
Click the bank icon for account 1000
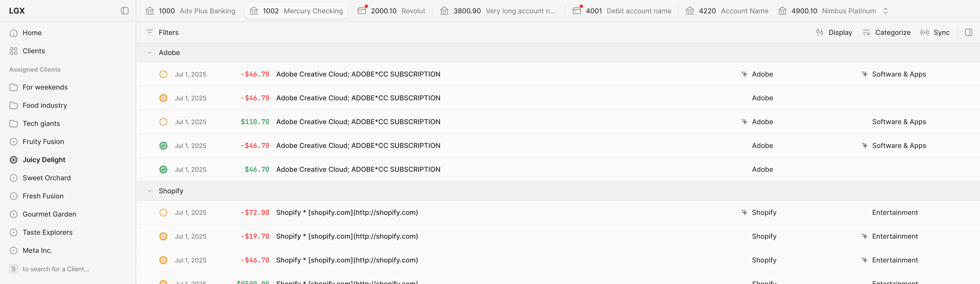coord(150,11)
